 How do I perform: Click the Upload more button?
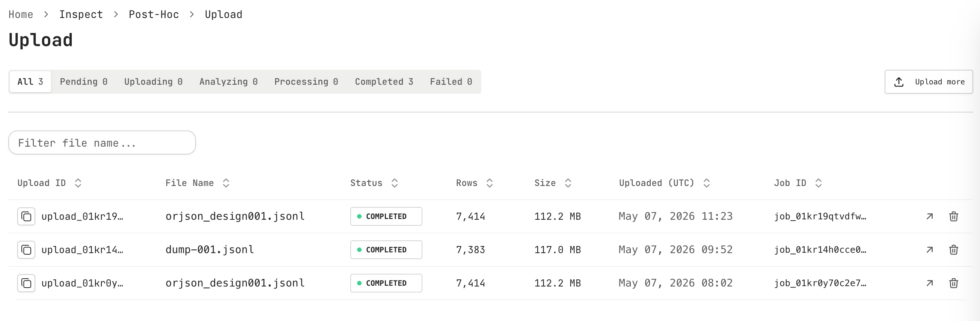click(929, 82)
